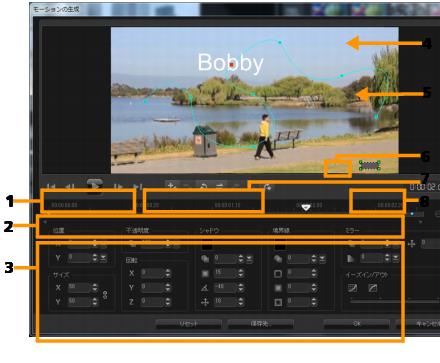Enable the Ease Out option
The image size is (440, 363).
pyautogui.click(x=373, y=288)
